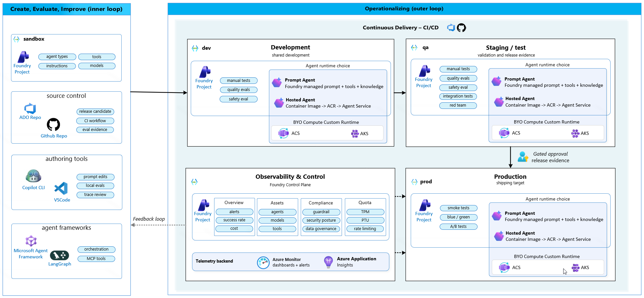Image resolution: width=644 pixels, height=298 pixels.
Task: Click the AKS icon in Staging
Action: [576, 133]
